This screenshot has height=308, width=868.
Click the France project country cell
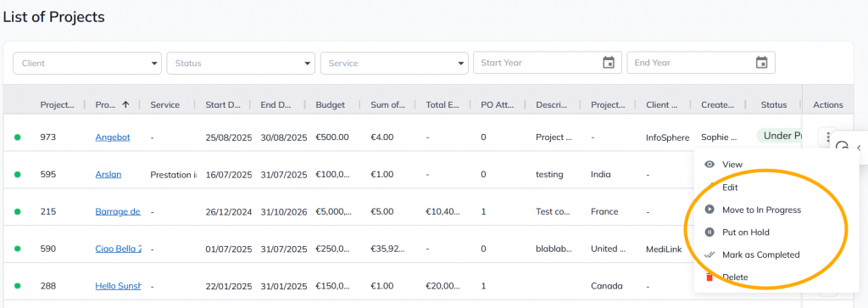[x=604, y=211]
